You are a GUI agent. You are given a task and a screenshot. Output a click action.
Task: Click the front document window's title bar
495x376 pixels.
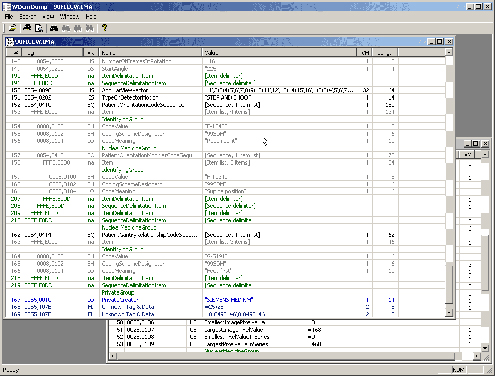[x=229, y=42]
